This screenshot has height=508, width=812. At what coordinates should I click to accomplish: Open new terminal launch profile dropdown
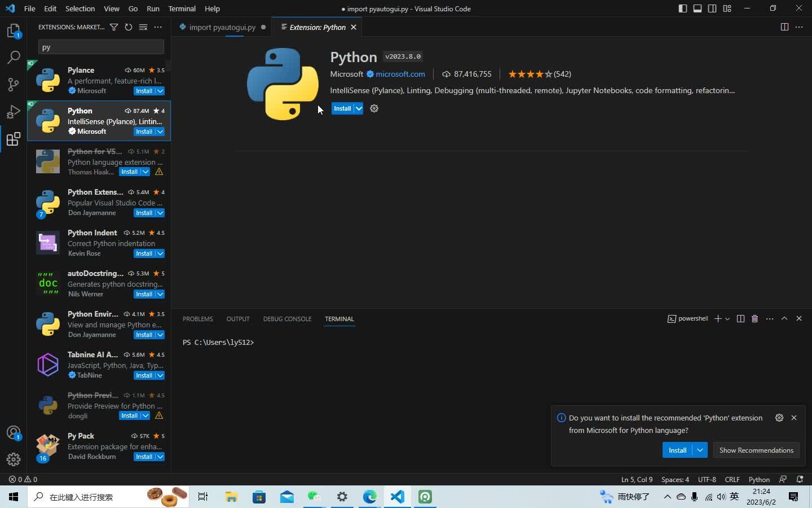(727, 319)
